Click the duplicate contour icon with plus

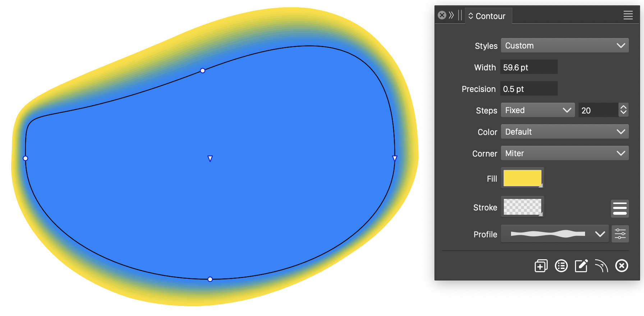click(x=541, y=266)
